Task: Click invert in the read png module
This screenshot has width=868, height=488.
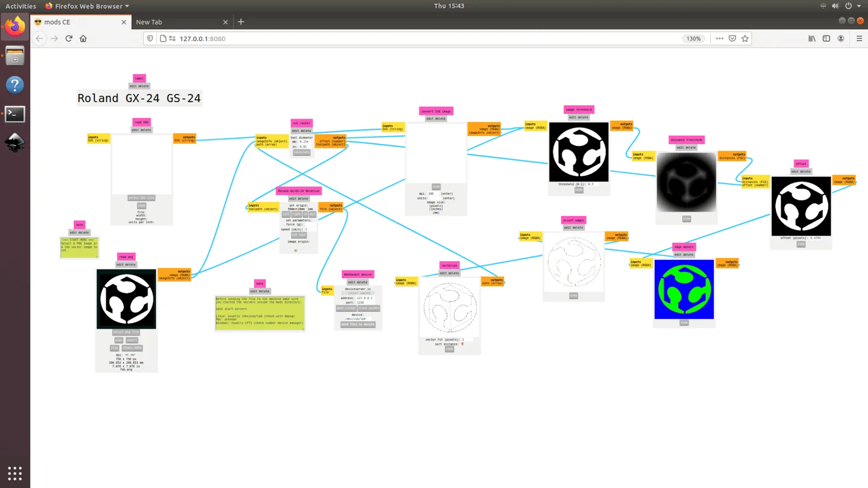Action: (132, 341)
